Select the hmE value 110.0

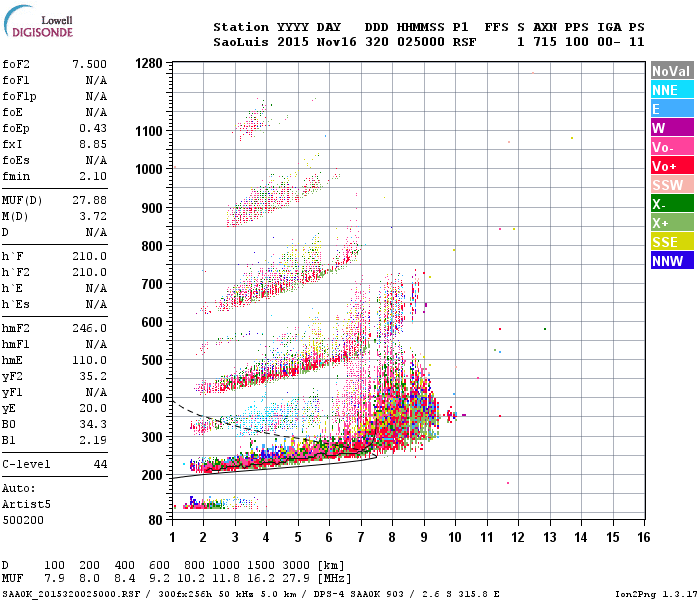(x=90, y=360)
